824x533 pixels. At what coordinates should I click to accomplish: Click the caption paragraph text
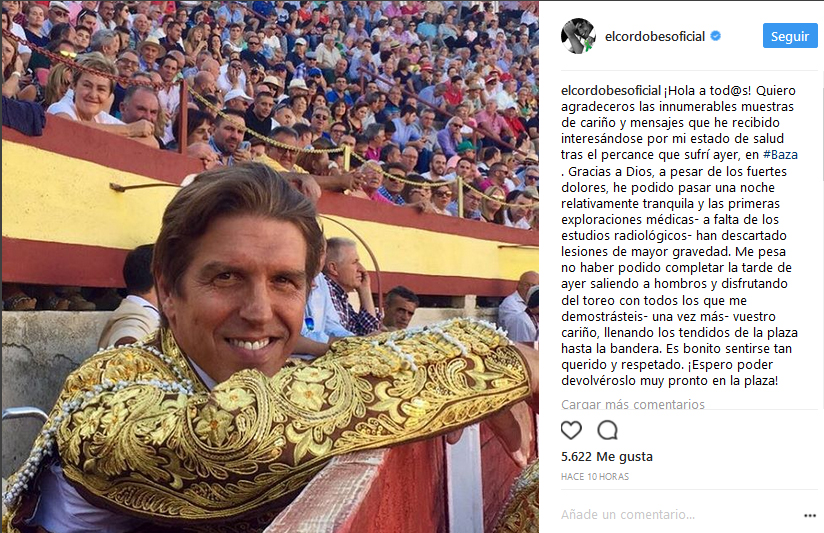pos(679,235)
